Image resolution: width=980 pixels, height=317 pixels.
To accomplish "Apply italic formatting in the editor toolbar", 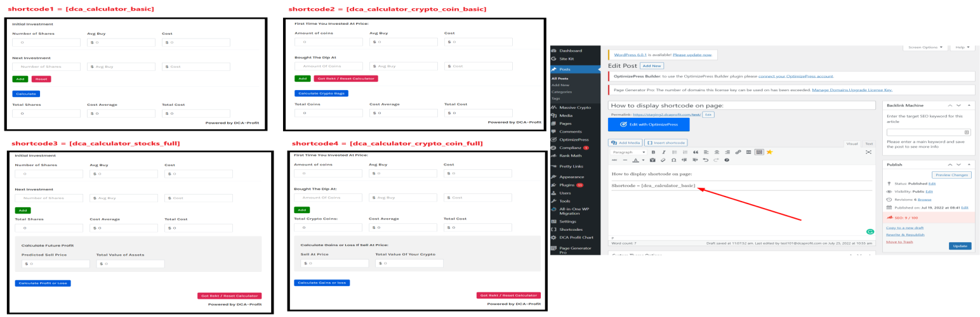I will pos(664,152).
